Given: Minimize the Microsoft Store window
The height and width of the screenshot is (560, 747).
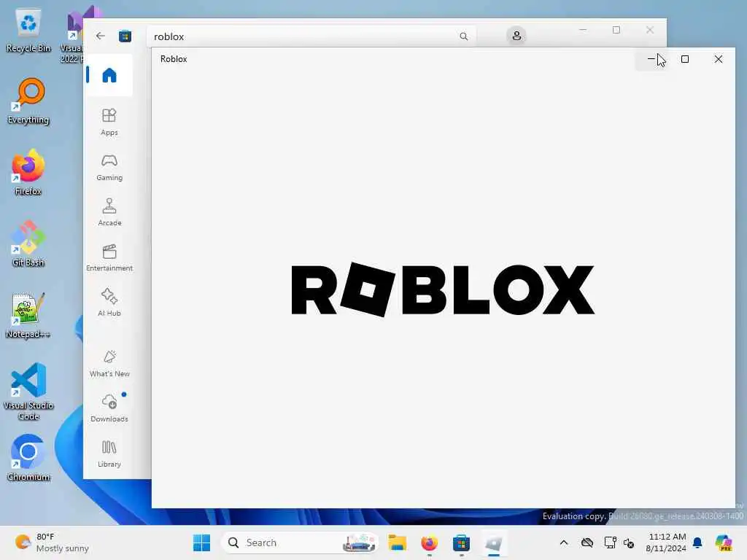Looking at the screenshot, I should point(583,30).
